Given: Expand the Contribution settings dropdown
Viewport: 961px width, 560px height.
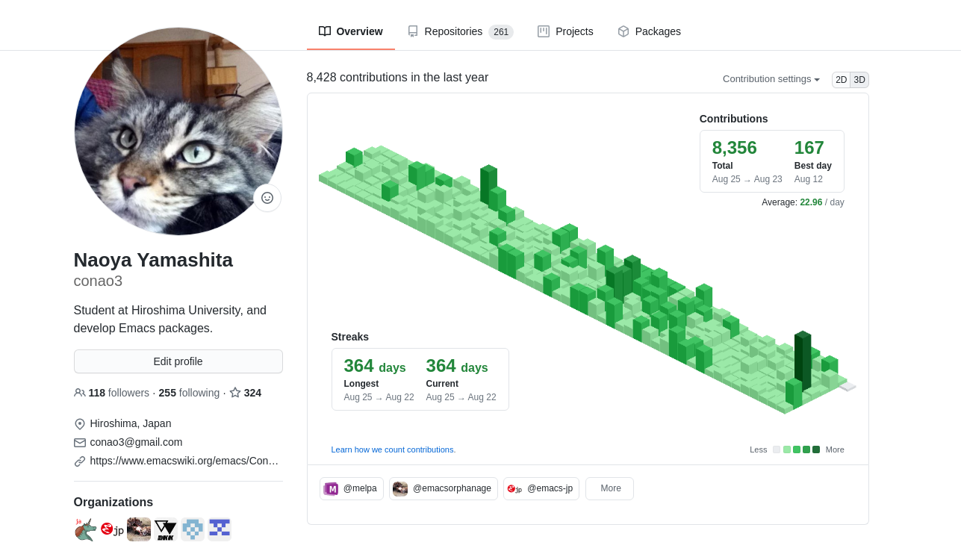Looking at the screenshot, I should [771, 79].
